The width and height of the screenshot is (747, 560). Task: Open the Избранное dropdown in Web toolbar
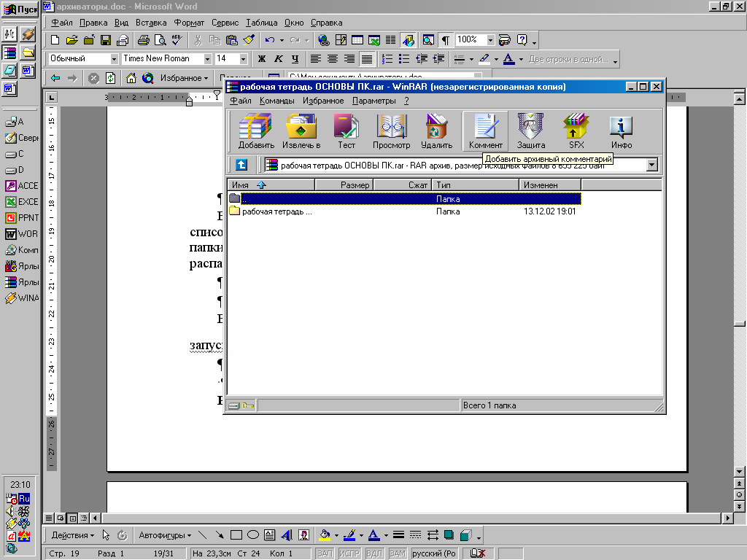(x=184, y=77)
